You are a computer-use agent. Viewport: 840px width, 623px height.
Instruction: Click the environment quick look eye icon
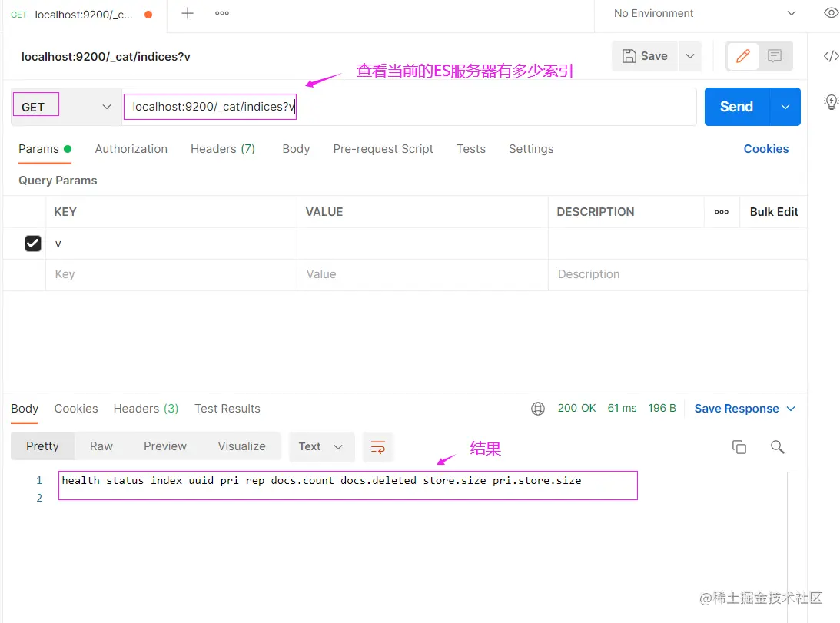pyautogui.click(x=831, y=13)
